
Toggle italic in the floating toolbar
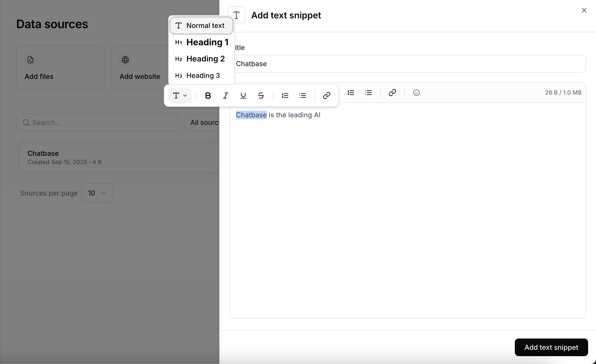point(225,96)
